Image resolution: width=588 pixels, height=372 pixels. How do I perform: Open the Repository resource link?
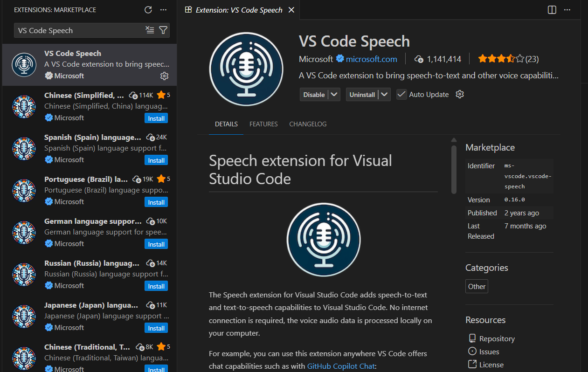pos(497,338)
